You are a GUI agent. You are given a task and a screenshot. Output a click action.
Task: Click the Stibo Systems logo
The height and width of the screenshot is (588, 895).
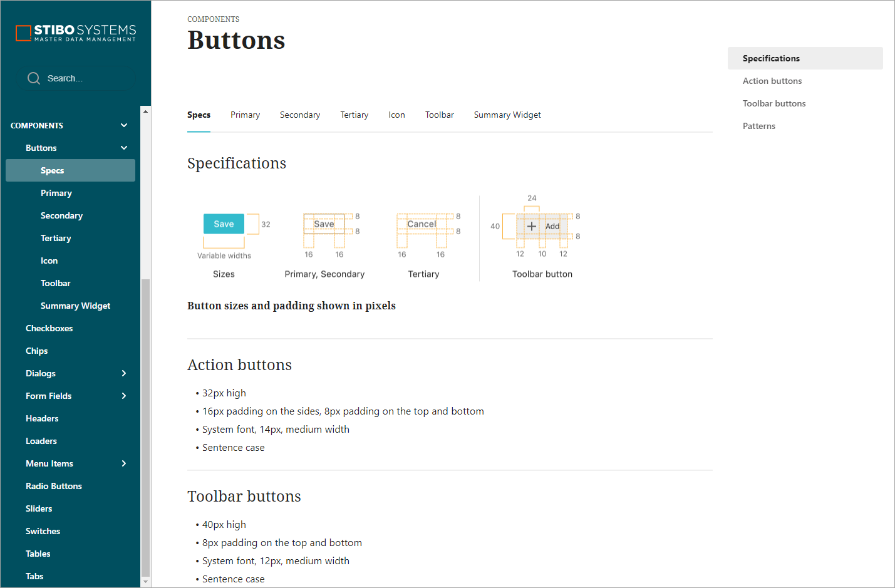point(76,33)
